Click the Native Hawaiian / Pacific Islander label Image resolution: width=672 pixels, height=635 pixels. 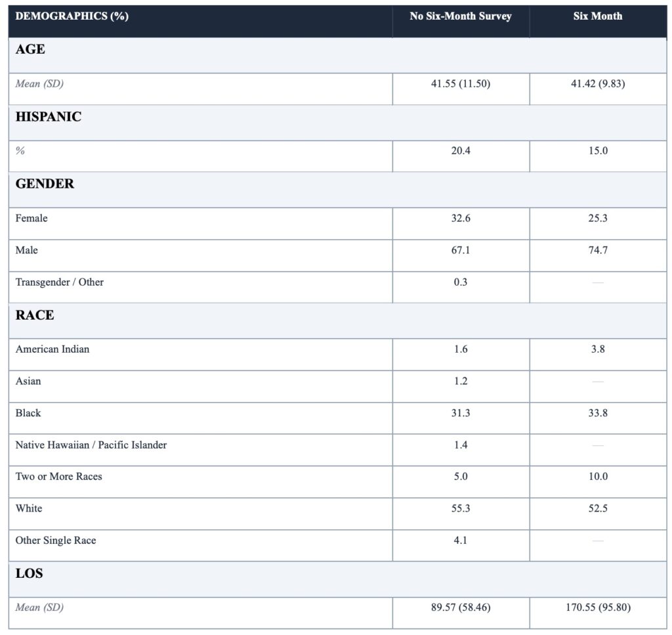91,445
